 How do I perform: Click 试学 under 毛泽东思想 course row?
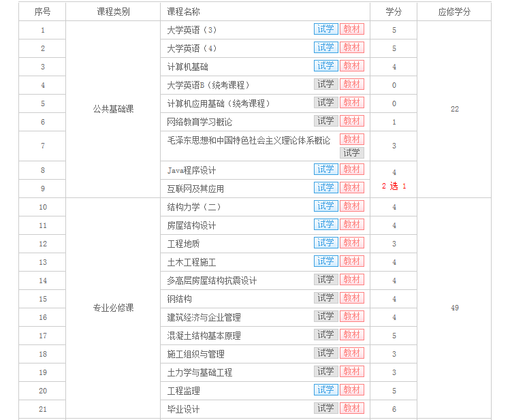(x=351, y=153)
